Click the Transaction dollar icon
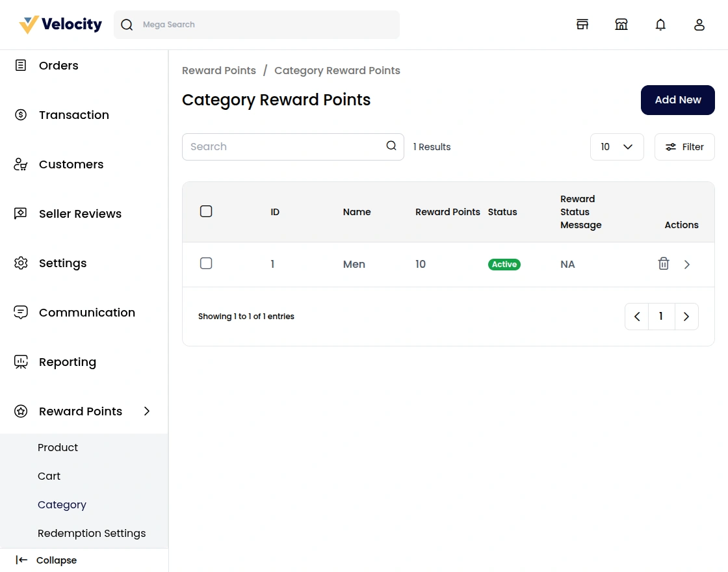 pyautogui.click(x=20, y=114)
